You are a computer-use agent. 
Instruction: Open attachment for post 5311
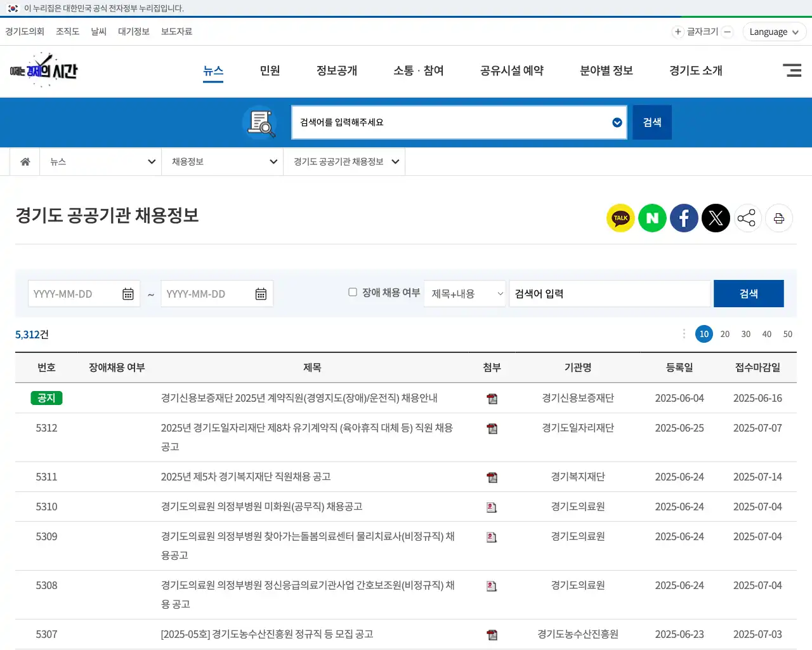(x=492, y=477)
